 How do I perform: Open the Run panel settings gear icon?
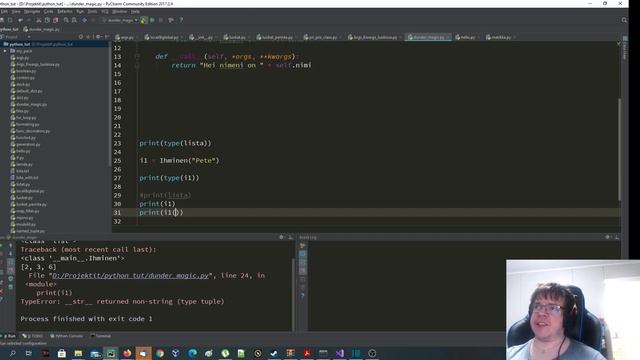pyautogui.click(x=281, y=237)
